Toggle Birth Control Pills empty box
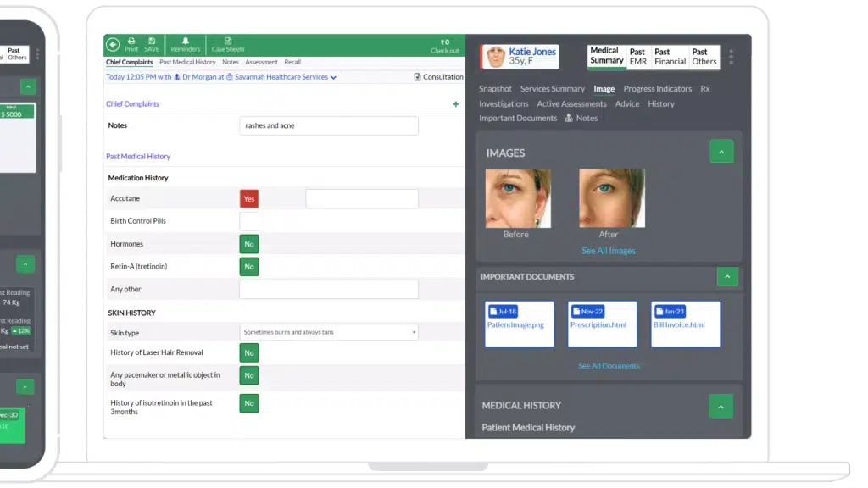This screenshot has height=488, width=868. (249, 221)
